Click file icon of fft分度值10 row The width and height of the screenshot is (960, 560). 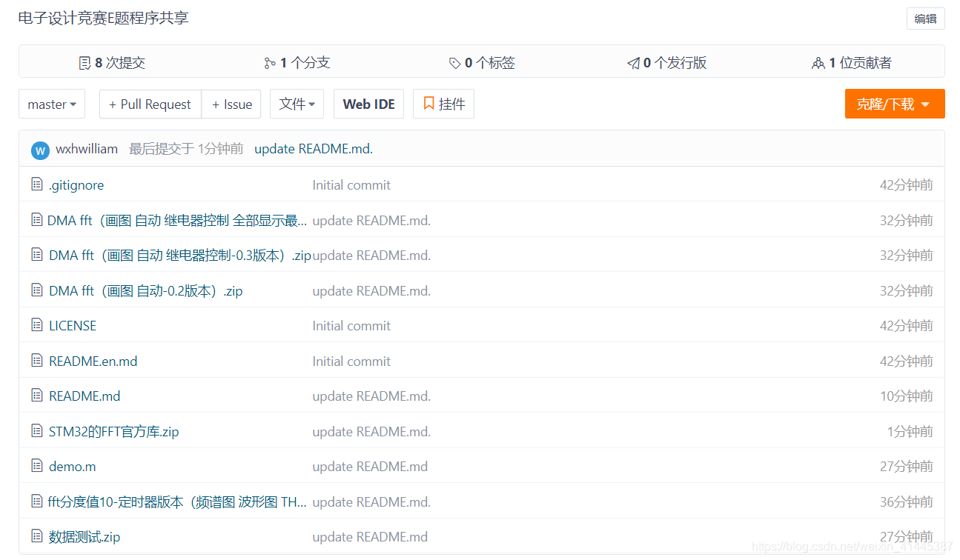37,501
